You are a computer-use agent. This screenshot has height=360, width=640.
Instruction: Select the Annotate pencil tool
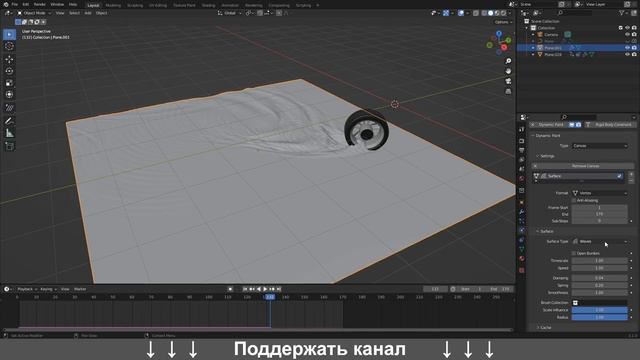[x=9, y=121]
